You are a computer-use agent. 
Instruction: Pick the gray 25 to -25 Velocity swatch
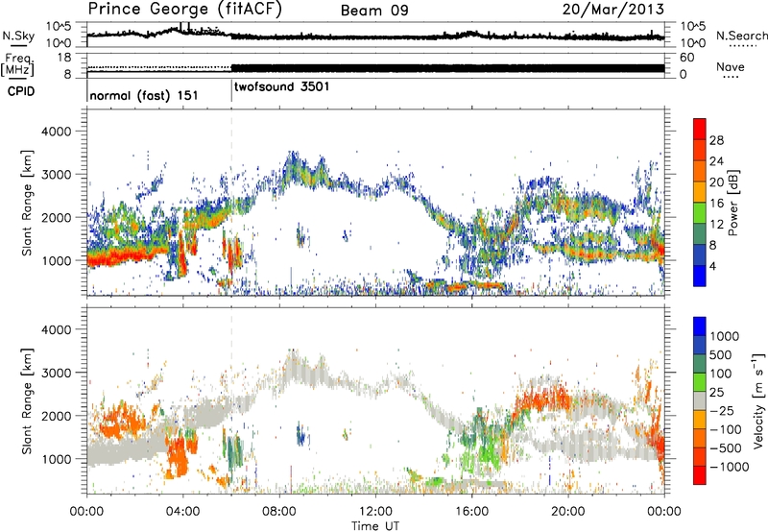pos(700,400)
